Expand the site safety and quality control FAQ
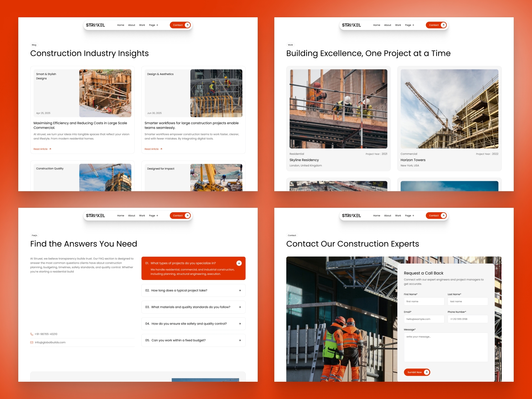532x399 pixels. (194, 324)
